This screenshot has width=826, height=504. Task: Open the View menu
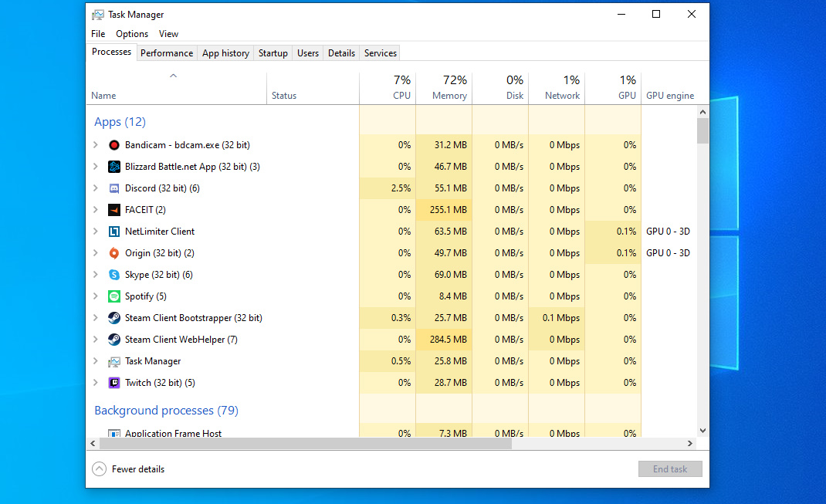(168, 34)
